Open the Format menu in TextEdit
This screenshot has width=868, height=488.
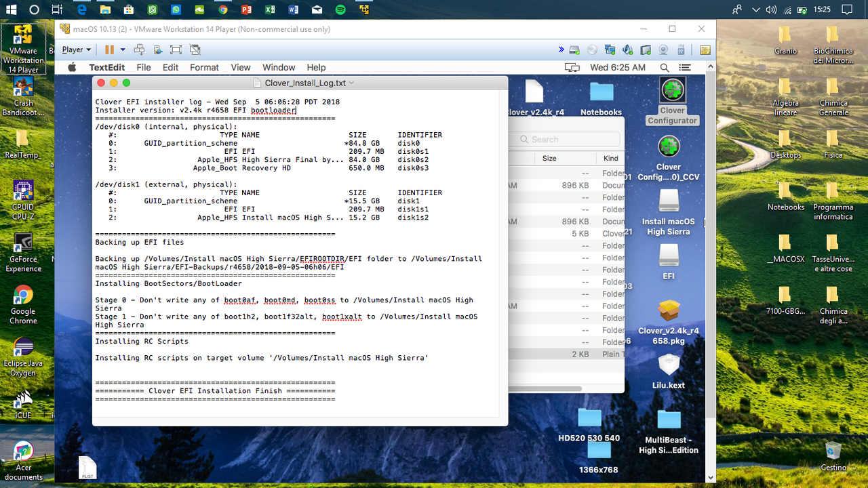click(x=204, y=67)
